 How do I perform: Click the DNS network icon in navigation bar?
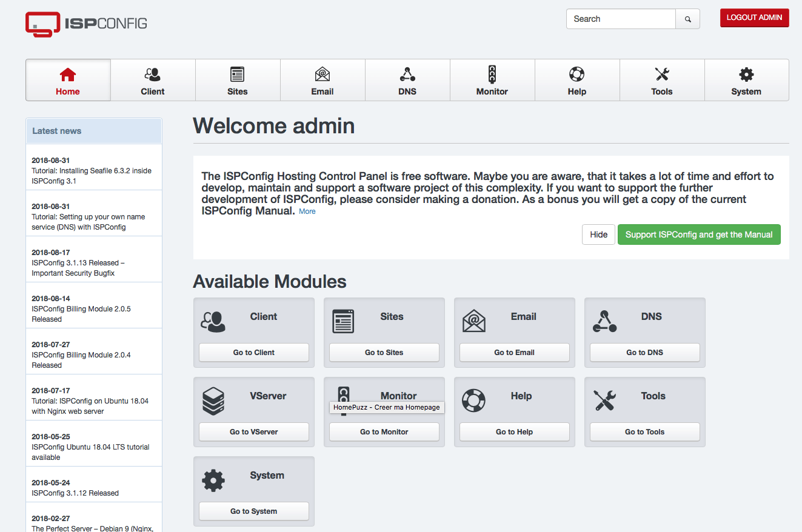click(407, 75)
